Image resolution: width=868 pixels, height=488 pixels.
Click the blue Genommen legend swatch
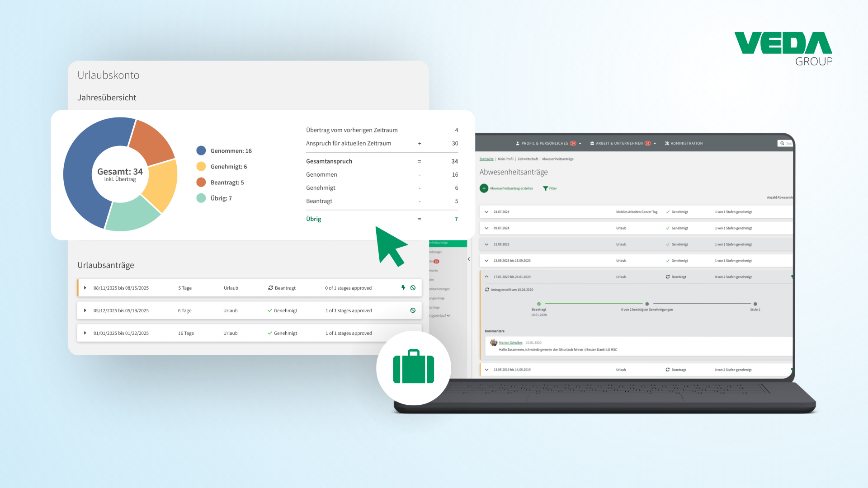(201, 151)
